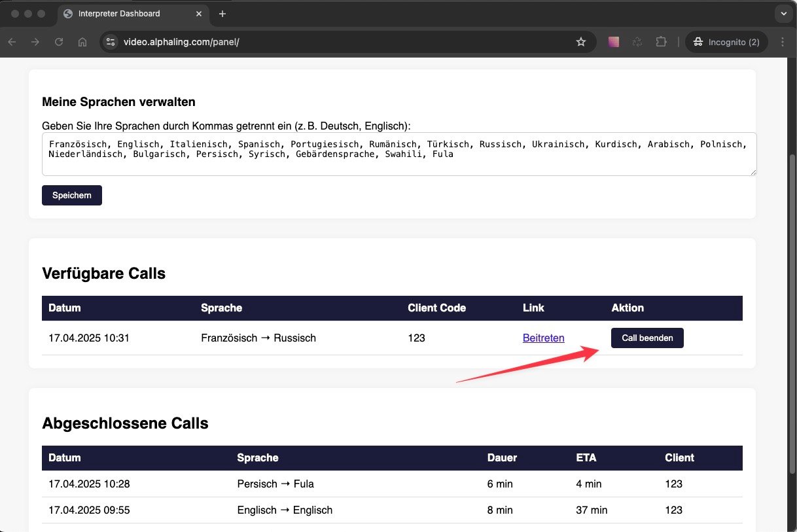Viewport: 797px width, 532px height.
Task: Reload the page with refresh icon
Action: [x=59, y=42]
